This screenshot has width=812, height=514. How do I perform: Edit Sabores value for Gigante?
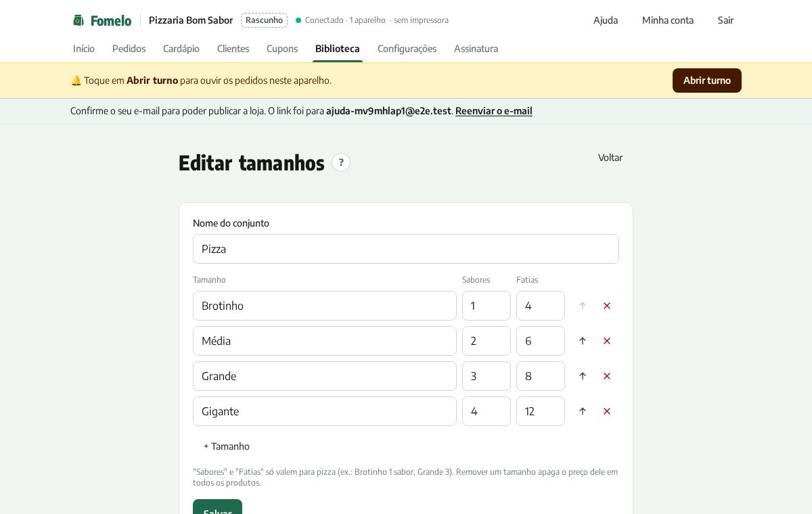point(487,411)
